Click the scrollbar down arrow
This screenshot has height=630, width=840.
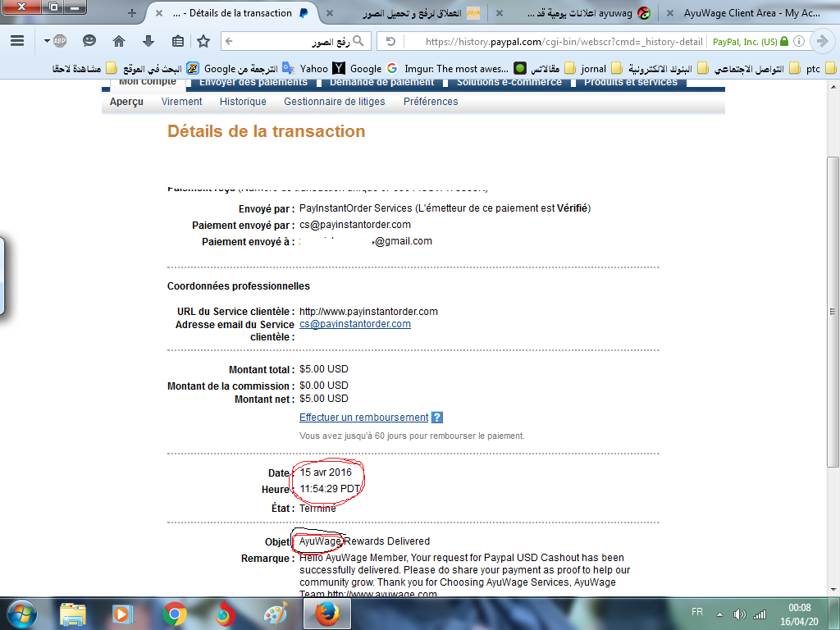pyautogui.click(x=833, y=589)
